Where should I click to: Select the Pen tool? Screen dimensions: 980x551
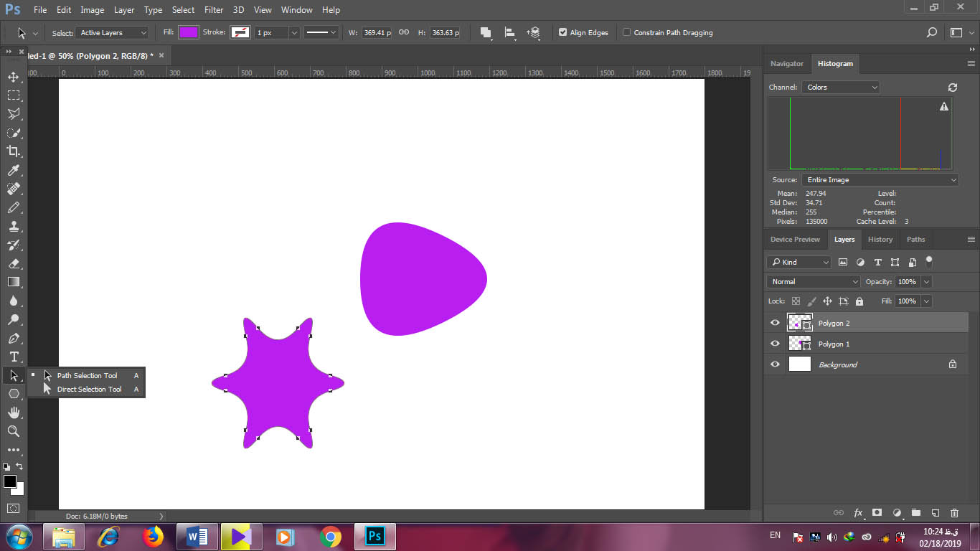coord(14,338)
